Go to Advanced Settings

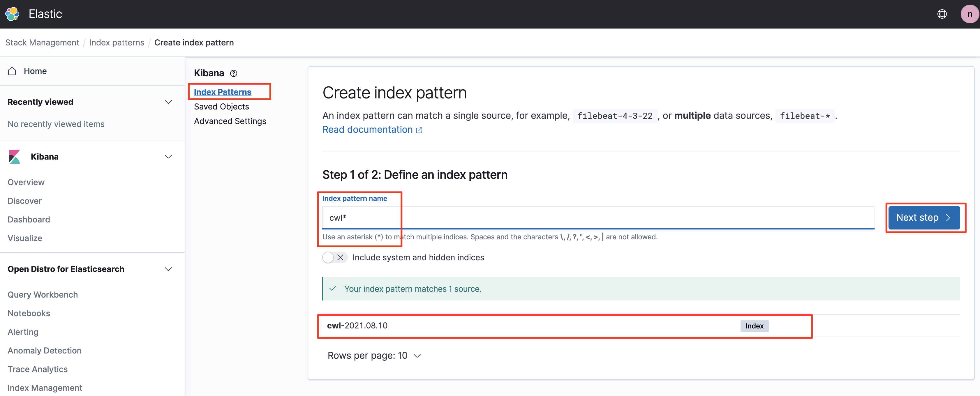click(x=230, y=121)
